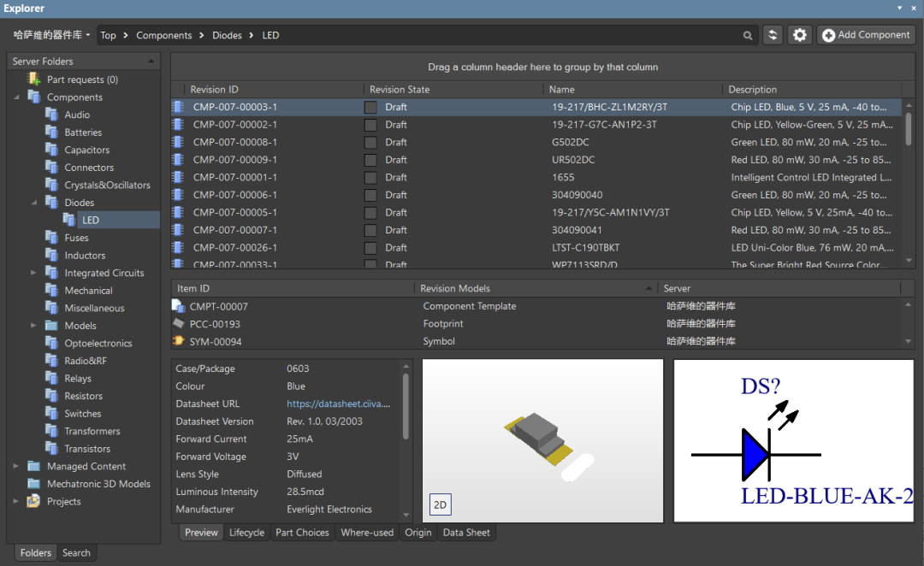
Task: Expand the Projects tree node
Action: click(x=16, y=501)
